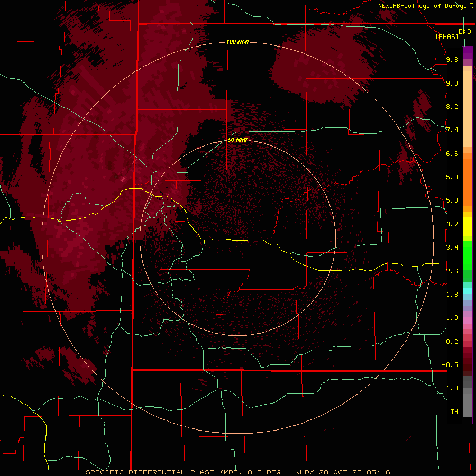Click the 9.0 value on the color scale

coord(452,83)
